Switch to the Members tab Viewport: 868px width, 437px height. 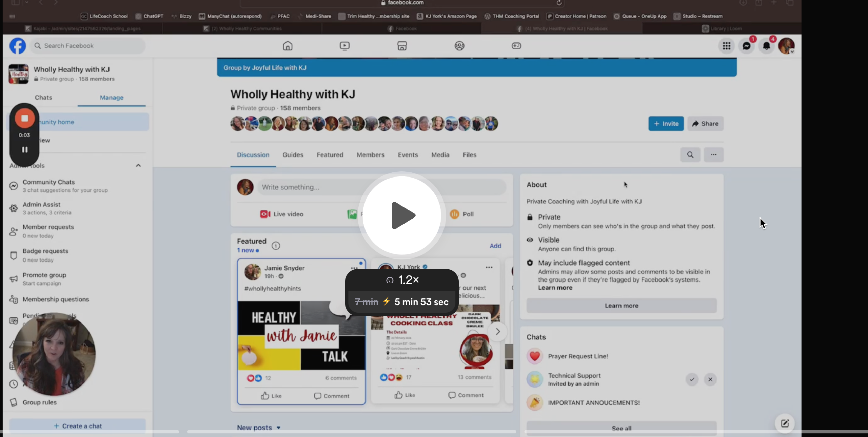coord(370,155)
